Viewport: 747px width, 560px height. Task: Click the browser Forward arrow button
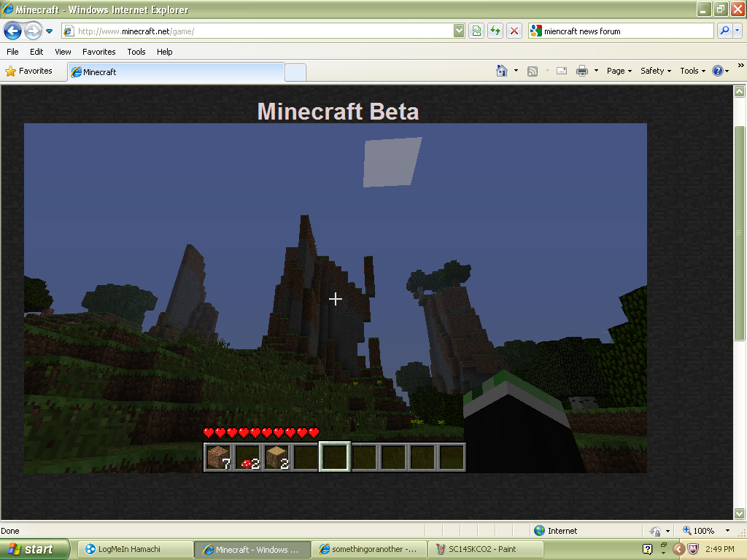[x=33, y=31]
